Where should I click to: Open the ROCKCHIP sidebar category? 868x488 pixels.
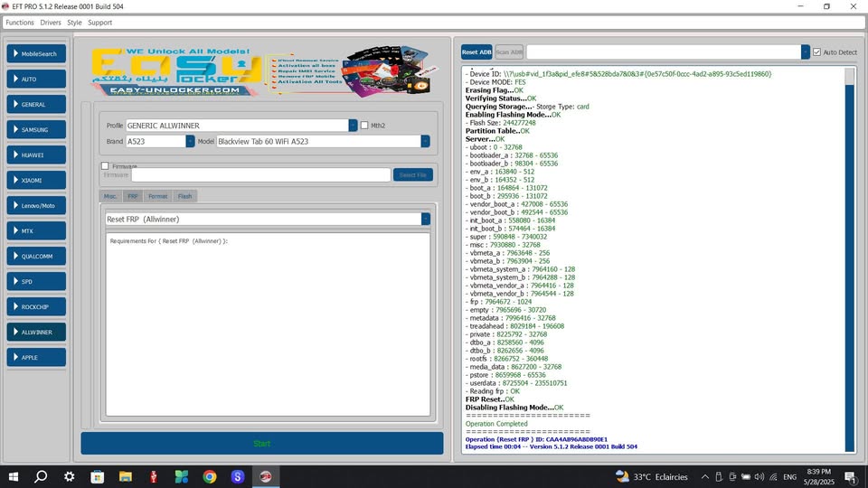coord(36,306)
